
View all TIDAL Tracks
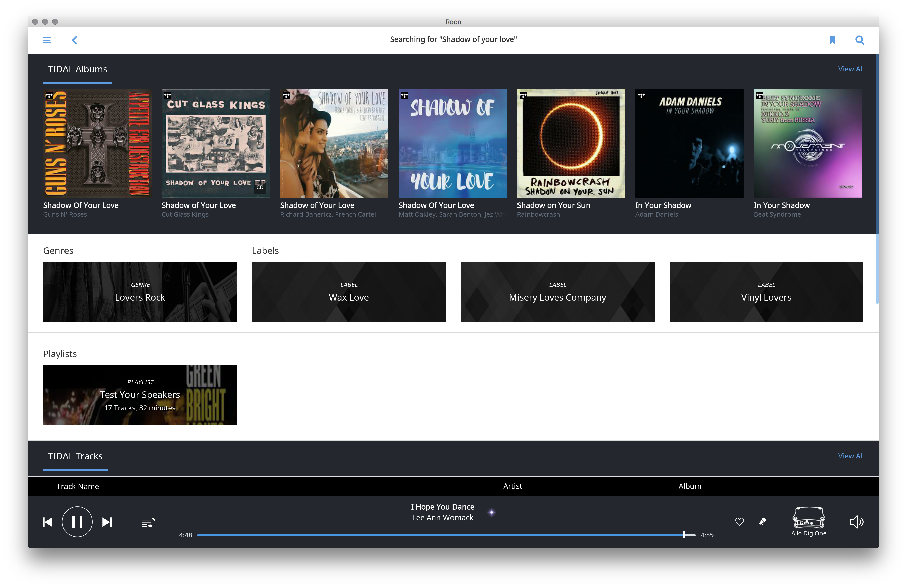(851, 456)
